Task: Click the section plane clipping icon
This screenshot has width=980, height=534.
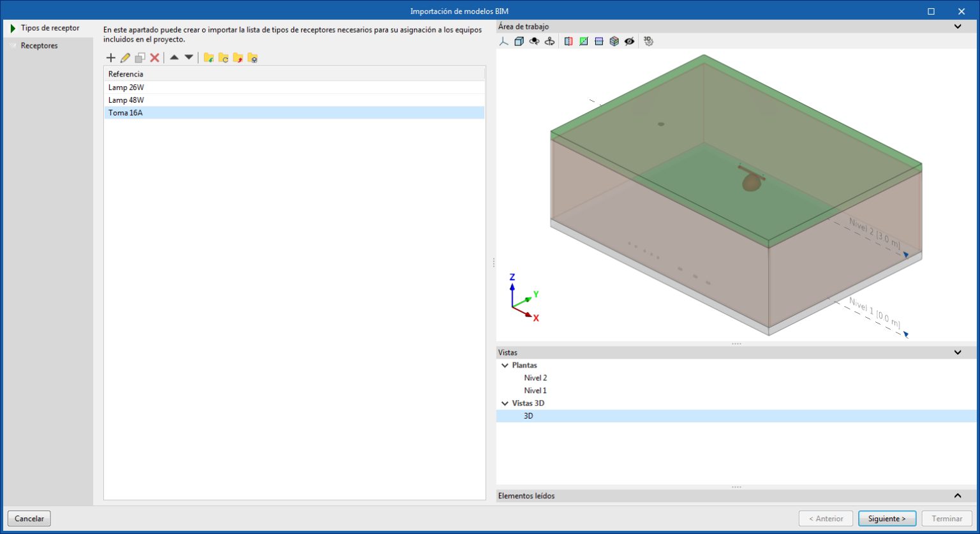Action: [x=568, y=41]
